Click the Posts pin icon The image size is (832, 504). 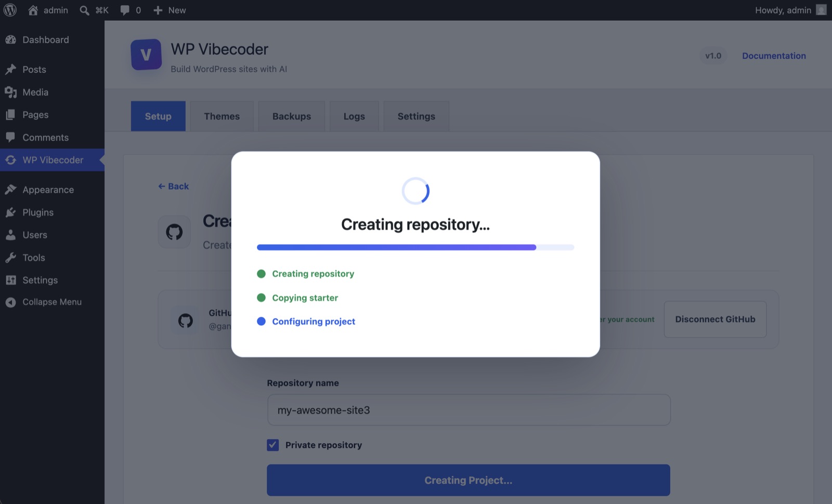(x=10, y=70)
